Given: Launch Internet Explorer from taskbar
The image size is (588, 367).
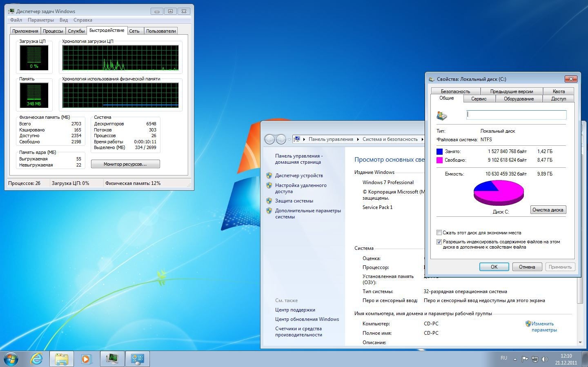Looking at the screenshot, I should [37, 359].
